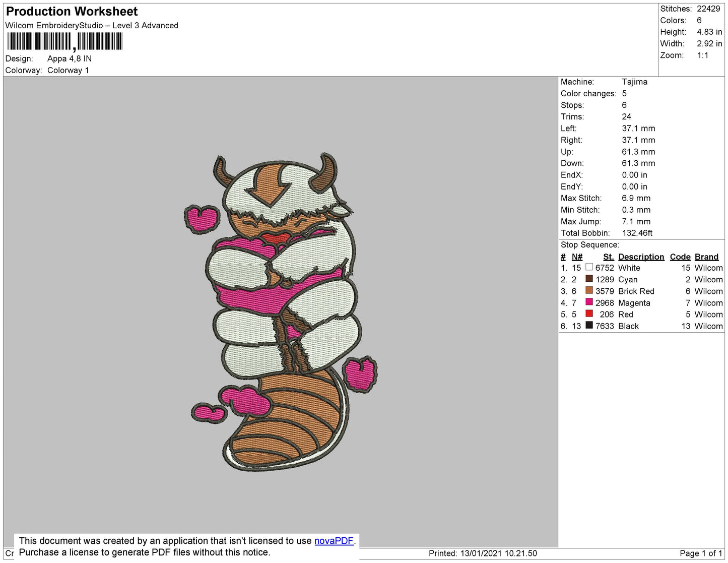Click the stitch count 2968 in Magenta row
This screenshot has width=728, height=563.
605,303
